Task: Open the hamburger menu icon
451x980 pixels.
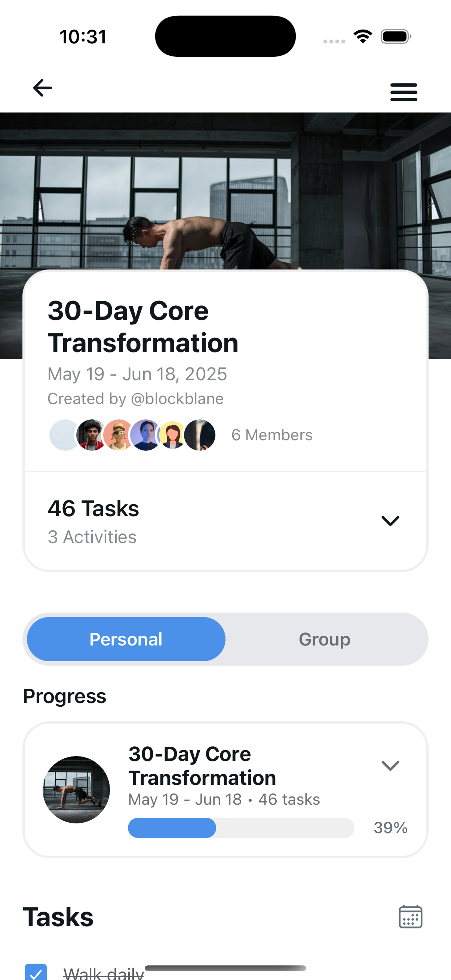Action: [404, 92]
